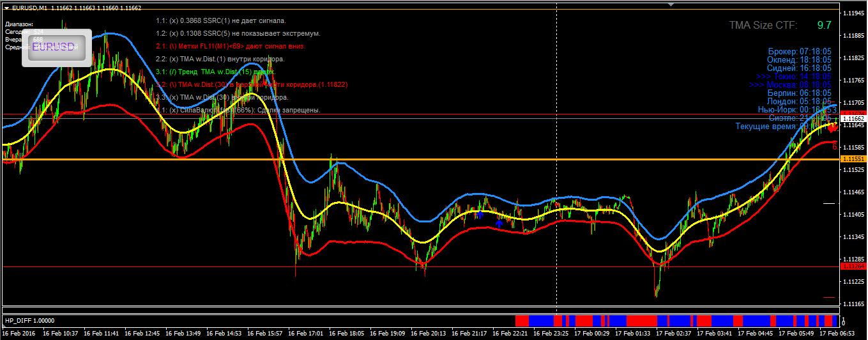
Task: Click line 2.2 TMA w.Dist.(1) внутри коридора
Action: [x=220, y=59]
